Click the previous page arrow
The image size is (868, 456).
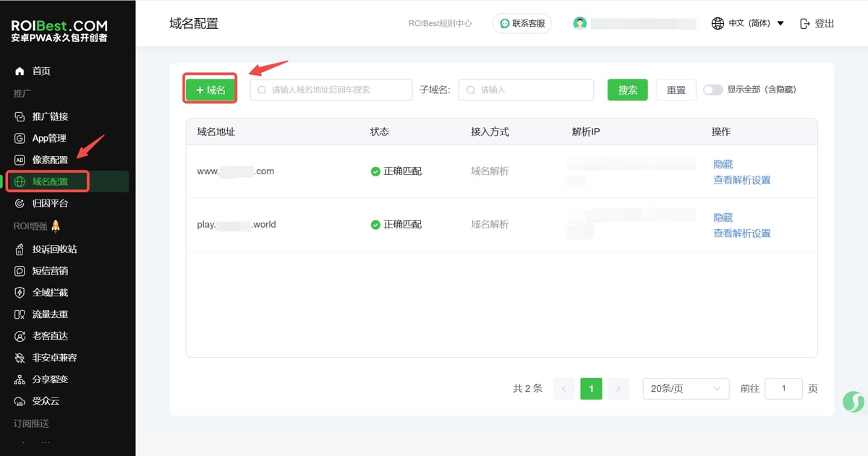(563, 389)
